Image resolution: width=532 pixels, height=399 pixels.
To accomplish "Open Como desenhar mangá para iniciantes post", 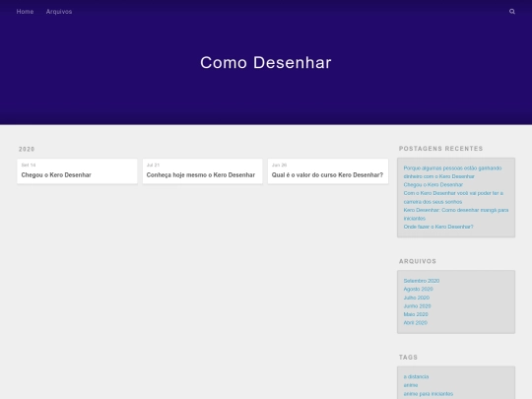I will tap(456, 214).
